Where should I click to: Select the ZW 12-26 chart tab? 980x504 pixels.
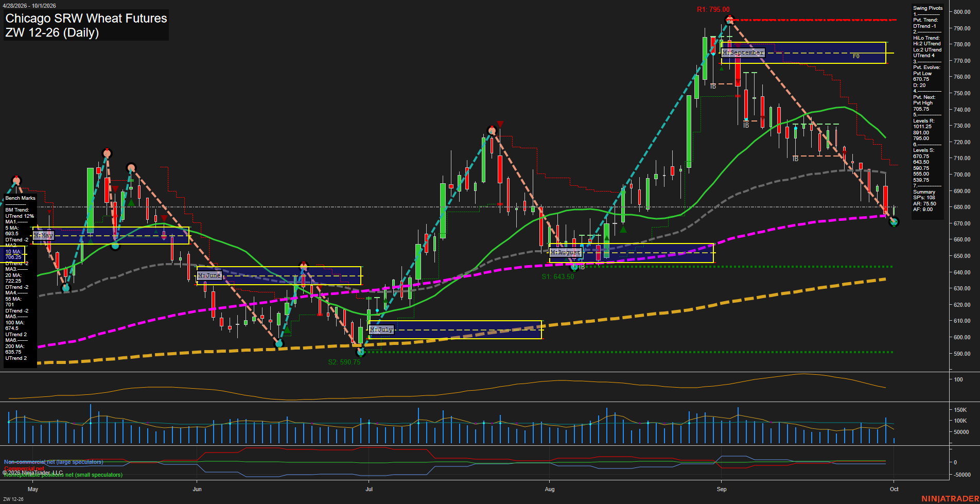coord(13,499)
